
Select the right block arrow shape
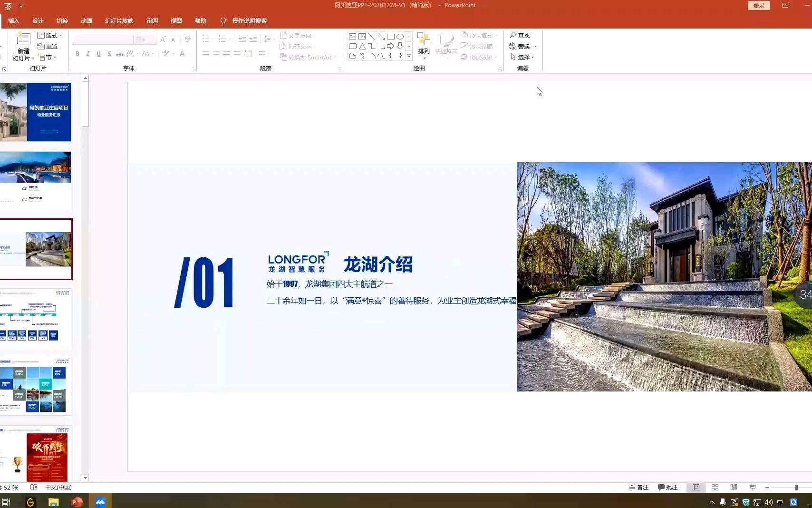coord(390,46)
